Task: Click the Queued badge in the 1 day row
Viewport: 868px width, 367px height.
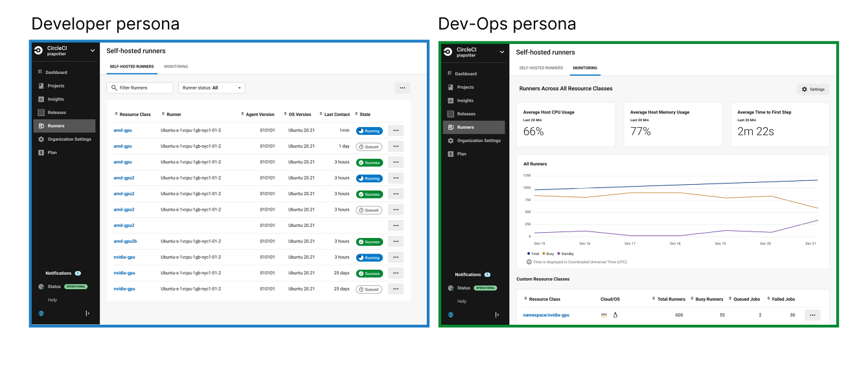Action: 369,147
